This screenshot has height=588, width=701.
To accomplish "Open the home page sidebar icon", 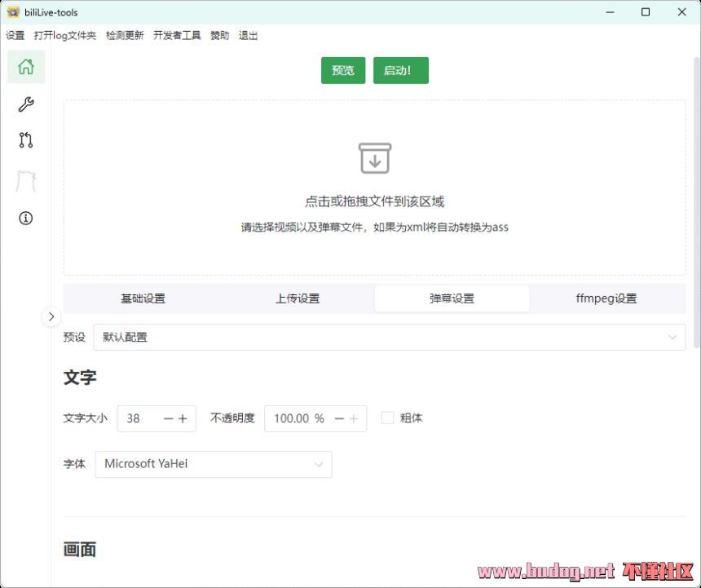I will 26,67.
